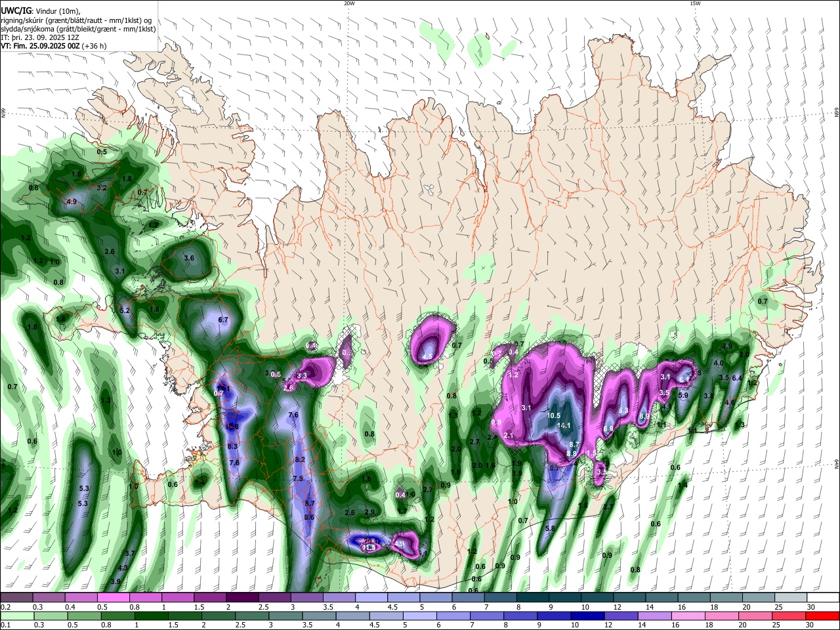
Task: Click the 8.3 precipitation value
Action: (232, 446)
